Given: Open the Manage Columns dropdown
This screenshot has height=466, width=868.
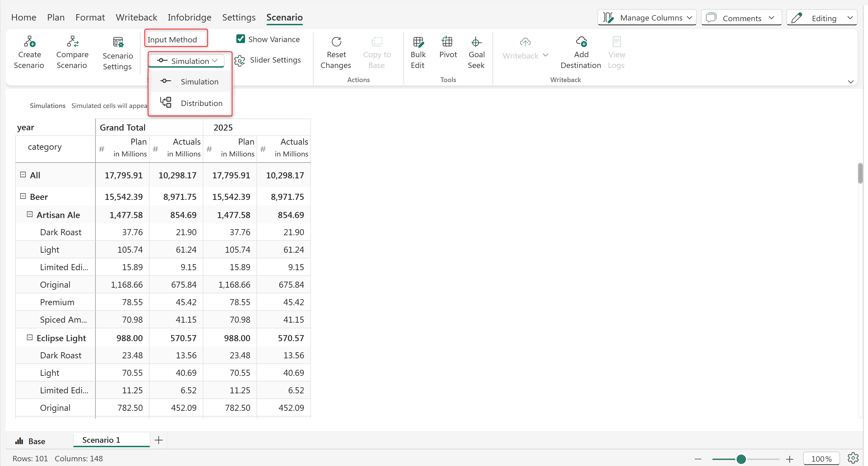Looking at the screenshot, I should click(647, 17).
